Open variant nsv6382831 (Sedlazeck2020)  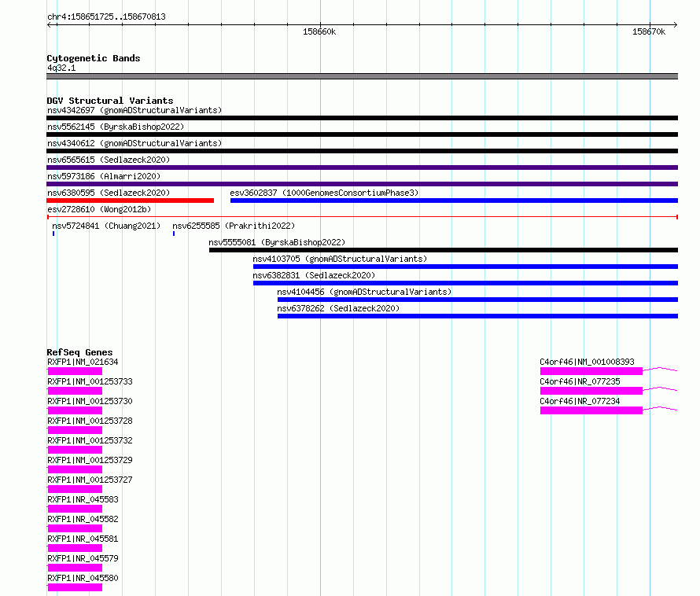[x=314, y=275]
